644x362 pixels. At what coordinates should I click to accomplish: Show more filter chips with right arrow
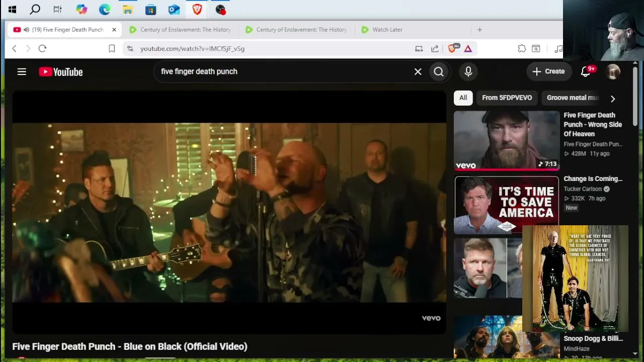pos(612,99)
